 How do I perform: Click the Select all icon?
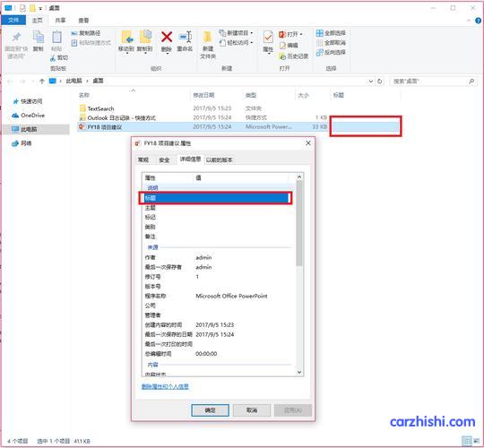[319, 33]
